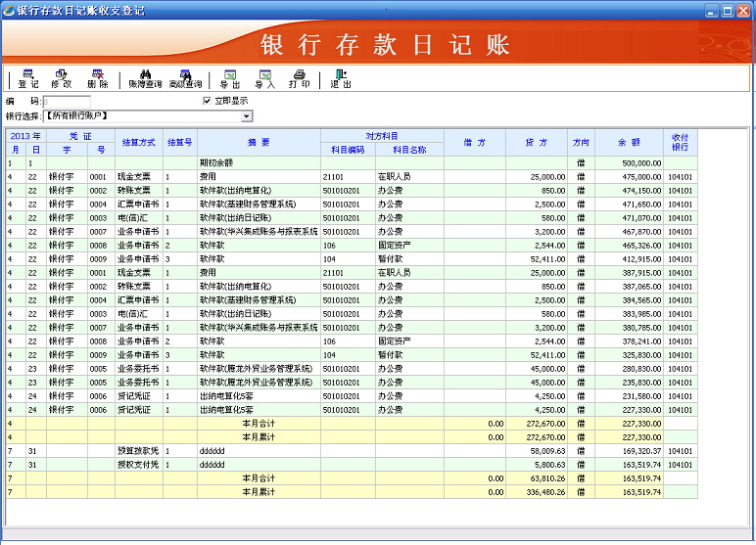
Task: Click the 2013年 header cell
Action: pos(26,136)
